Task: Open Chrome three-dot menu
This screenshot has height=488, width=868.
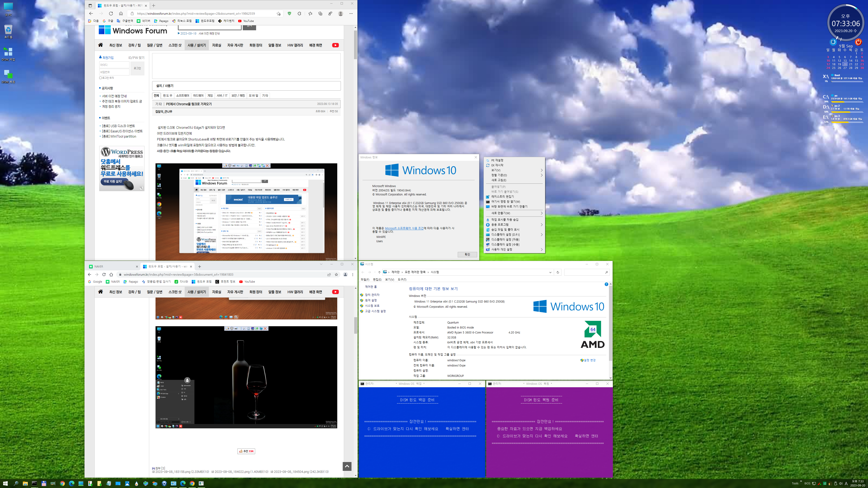Action: tap(352, 274)
